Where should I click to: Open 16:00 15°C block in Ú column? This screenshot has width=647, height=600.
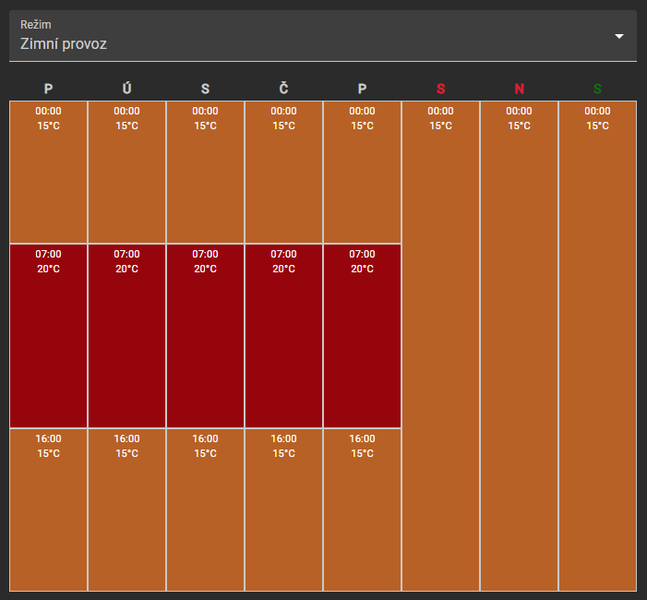[x=127, y=510]
